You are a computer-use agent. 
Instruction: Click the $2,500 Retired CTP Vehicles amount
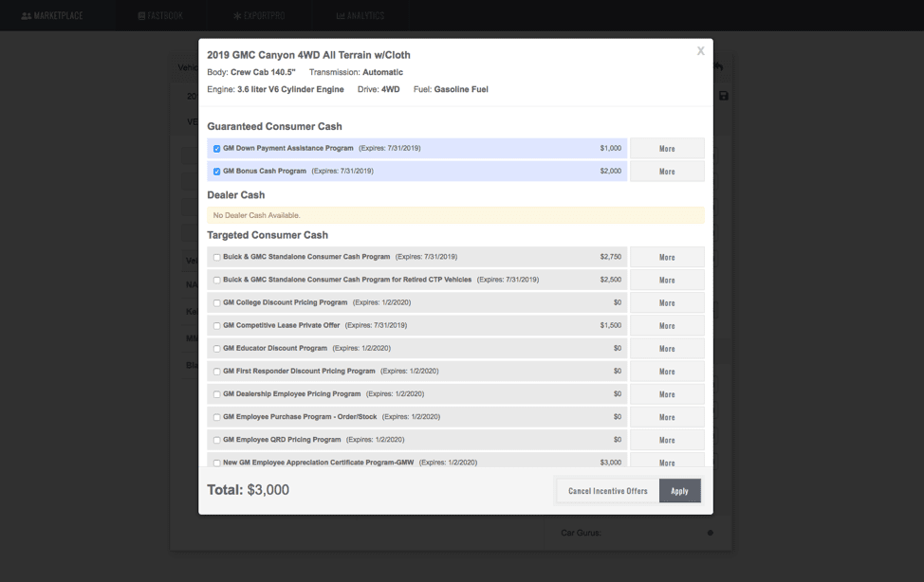611,280
